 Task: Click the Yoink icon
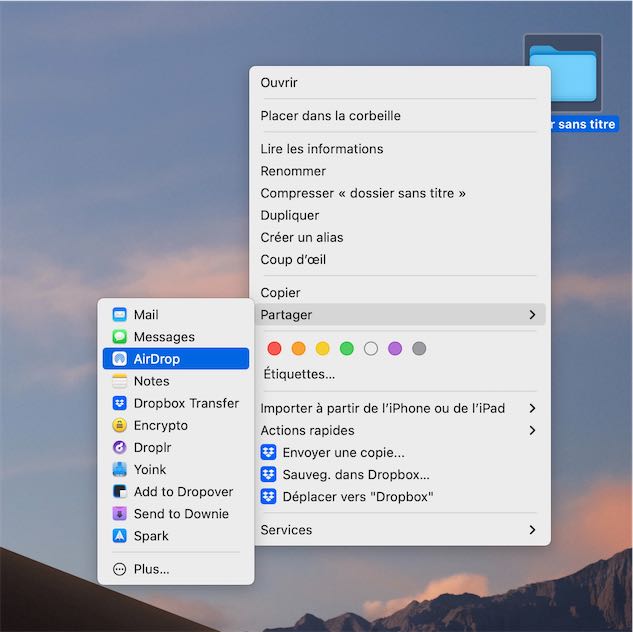tap(119, 469)
